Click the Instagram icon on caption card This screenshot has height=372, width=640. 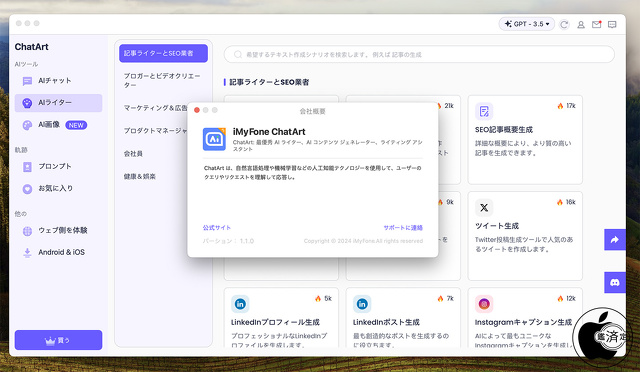point(484,304)
